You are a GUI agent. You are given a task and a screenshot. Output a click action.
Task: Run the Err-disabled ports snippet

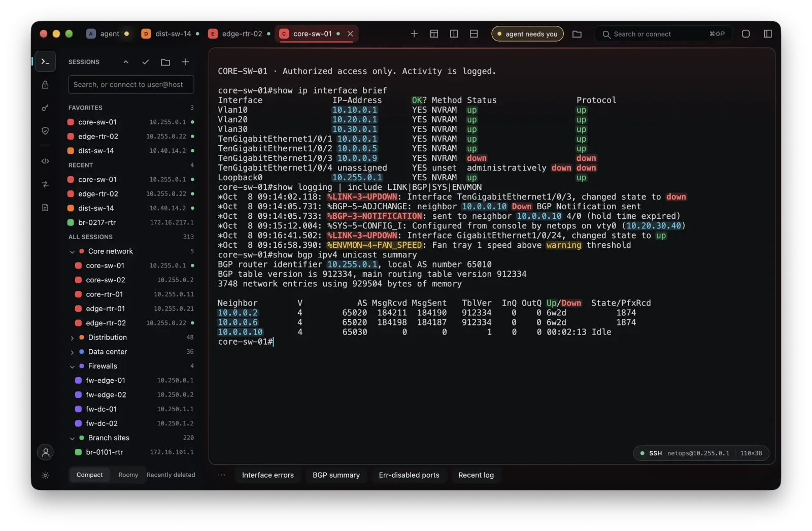[409, 475]
